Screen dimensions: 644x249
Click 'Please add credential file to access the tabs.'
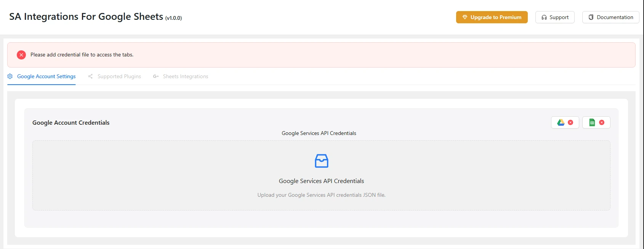tap(82, 55)
